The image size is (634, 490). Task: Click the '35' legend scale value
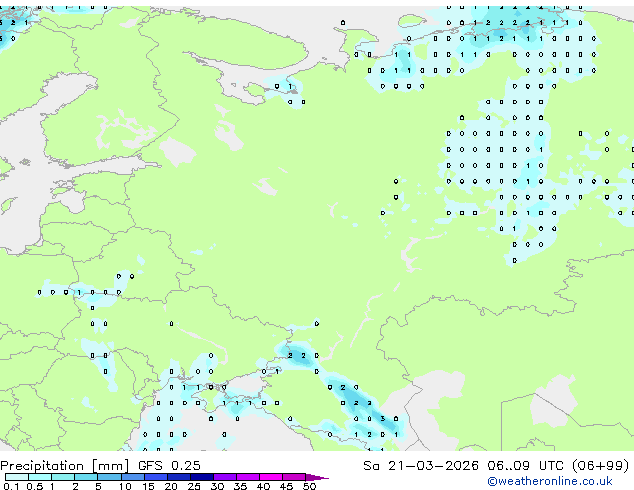pos(240,486)
